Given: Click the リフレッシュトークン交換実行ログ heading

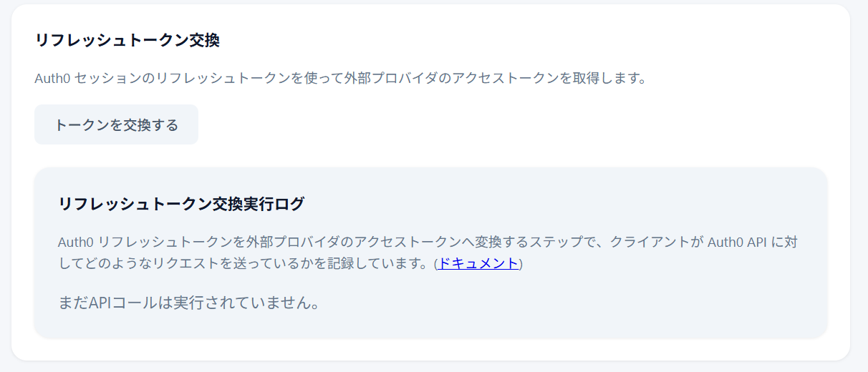Looking at the screenshot, I should coord(181,204).
